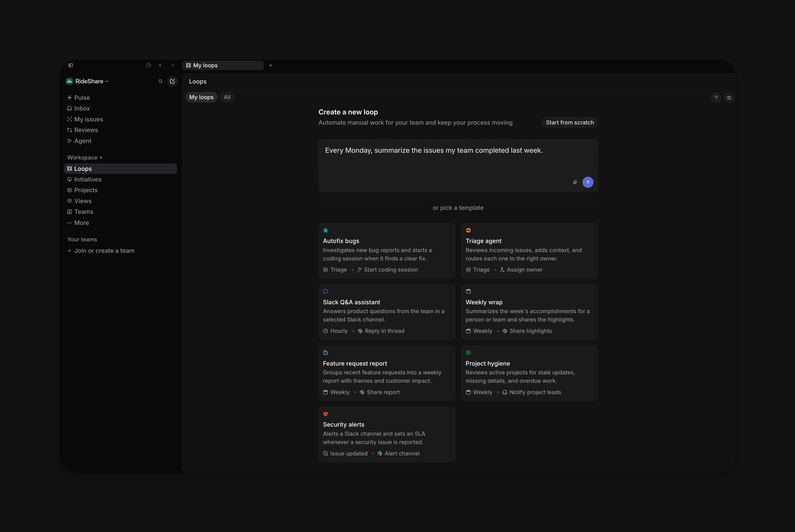795x532 pixels.
Task: Click into the loop prompt text field
Action: pyautogui.click(x=458, y=165)
